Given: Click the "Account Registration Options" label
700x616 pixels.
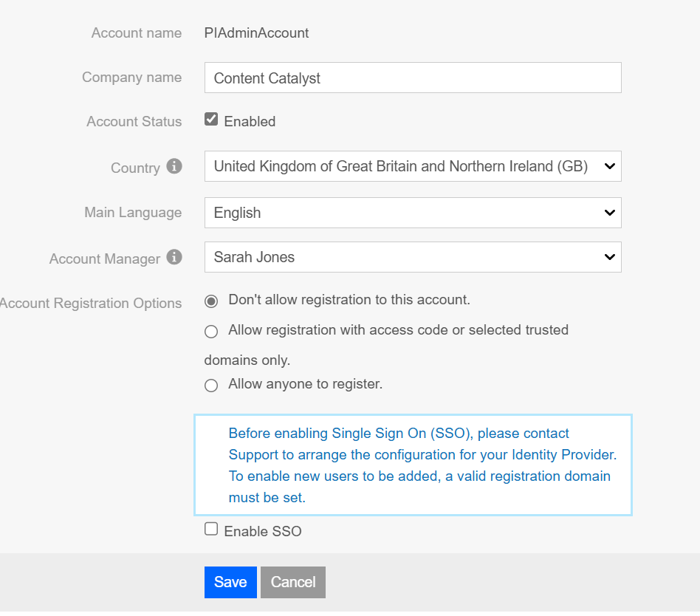Looking at the screenshot, I should click(91, 304).
